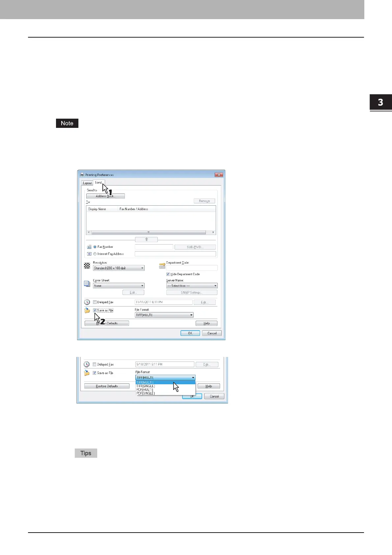The height and width of the screenshot is (555, 392).
Task: Open the closed TIFF(MULTI) File Format dropdown
Action: pos(164,315)
